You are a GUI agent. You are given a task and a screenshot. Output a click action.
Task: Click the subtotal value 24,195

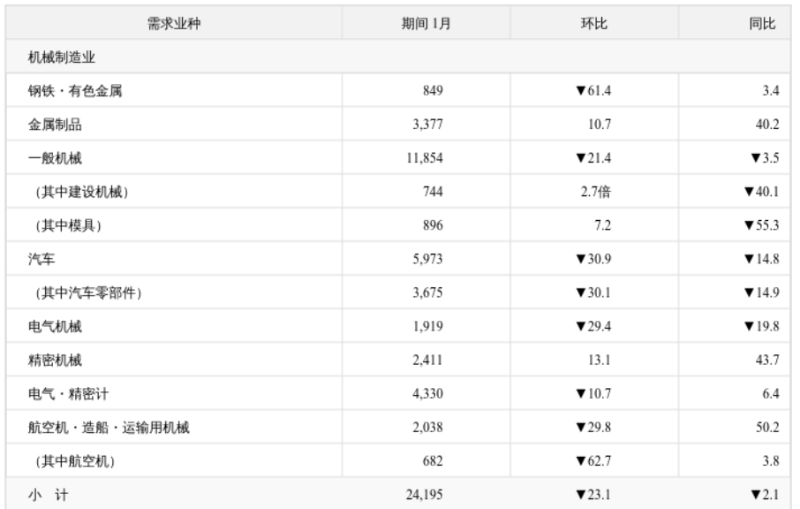(x=424, y=495)
